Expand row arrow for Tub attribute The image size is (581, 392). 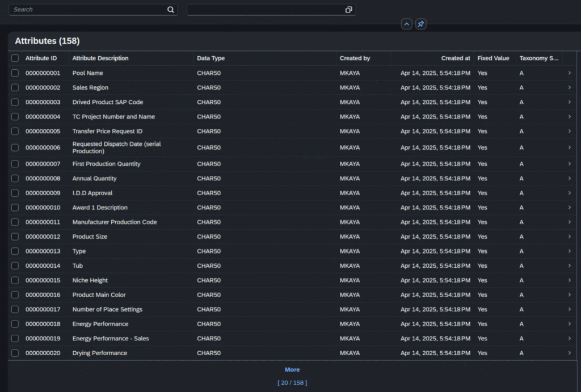click(x=569, y=266)
